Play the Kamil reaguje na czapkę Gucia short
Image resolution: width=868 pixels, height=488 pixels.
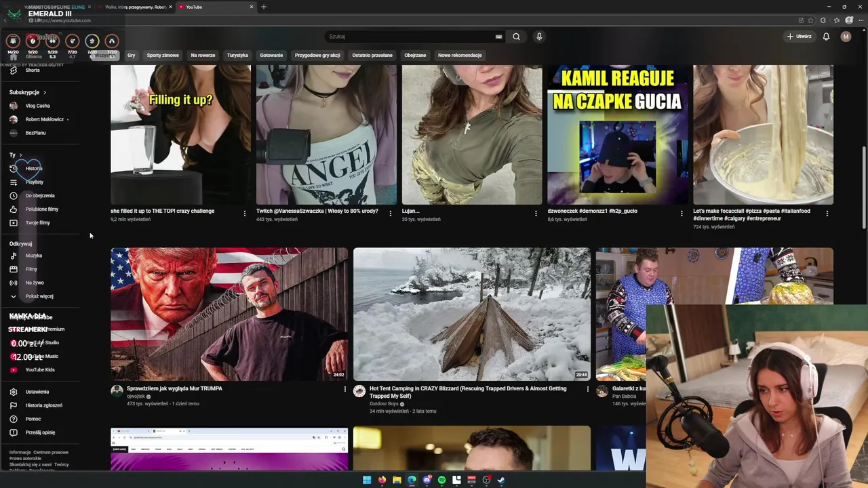(x=617, y=134)
